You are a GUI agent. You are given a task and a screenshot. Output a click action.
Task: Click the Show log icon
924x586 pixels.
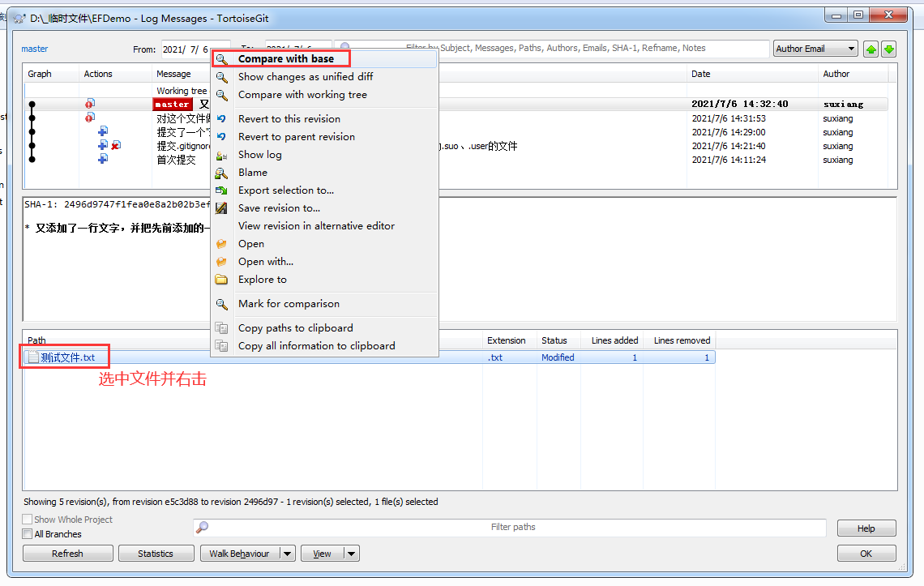(x=221, y=155)
